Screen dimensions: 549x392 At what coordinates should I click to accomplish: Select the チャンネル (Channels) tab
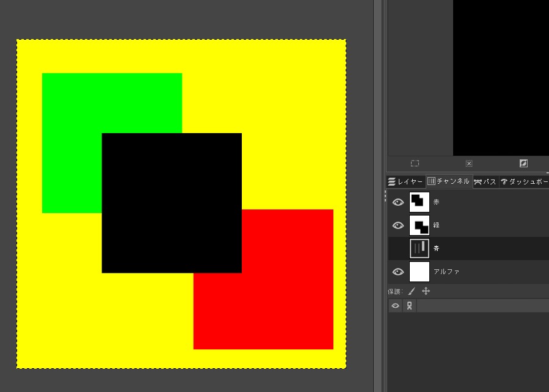[449, 182]
